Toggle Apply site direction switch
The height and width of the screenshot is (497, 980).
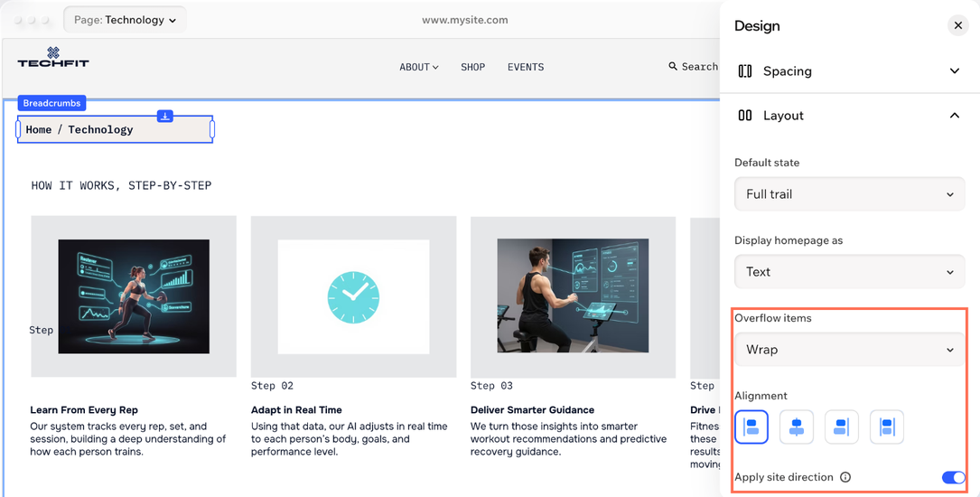954,478
